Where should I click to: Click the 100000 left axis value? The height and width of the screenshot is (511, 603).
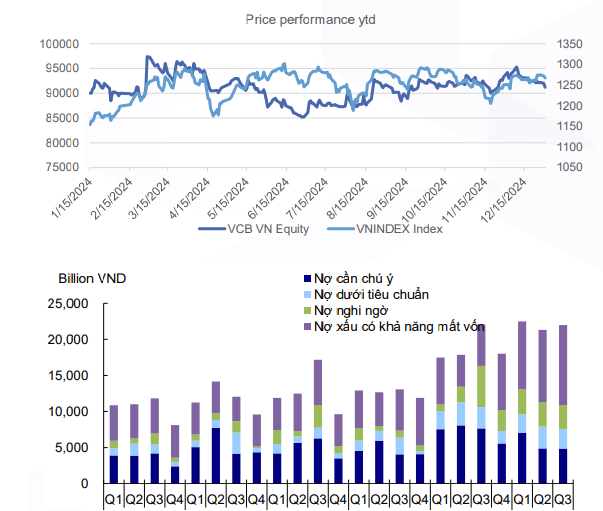(59, 44)
